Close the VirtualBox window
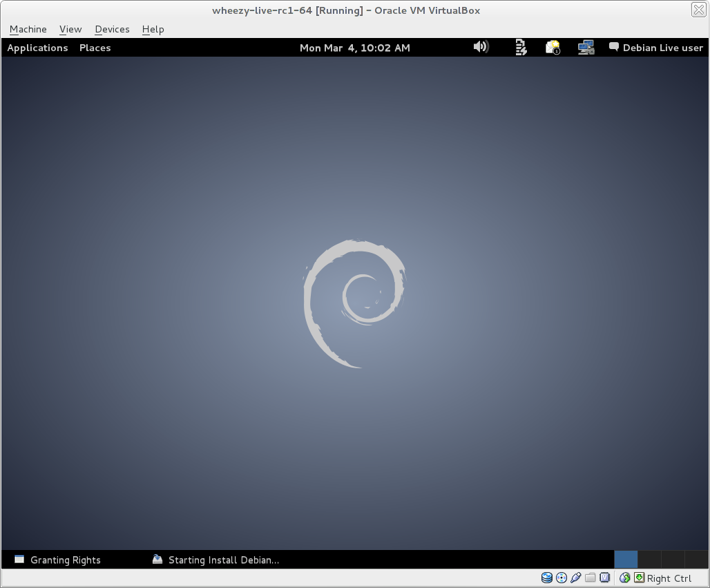 coord(699,10)
